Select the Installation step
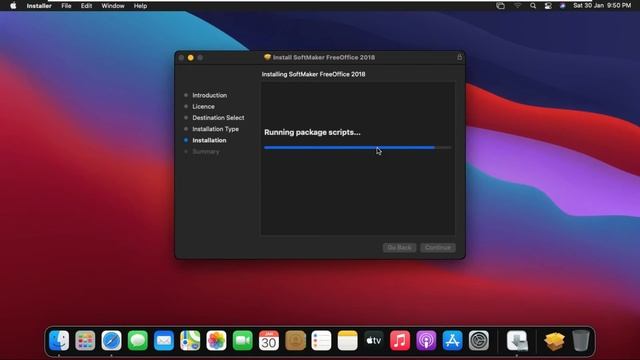The image size is (640, 360). [x=209, y=140]
